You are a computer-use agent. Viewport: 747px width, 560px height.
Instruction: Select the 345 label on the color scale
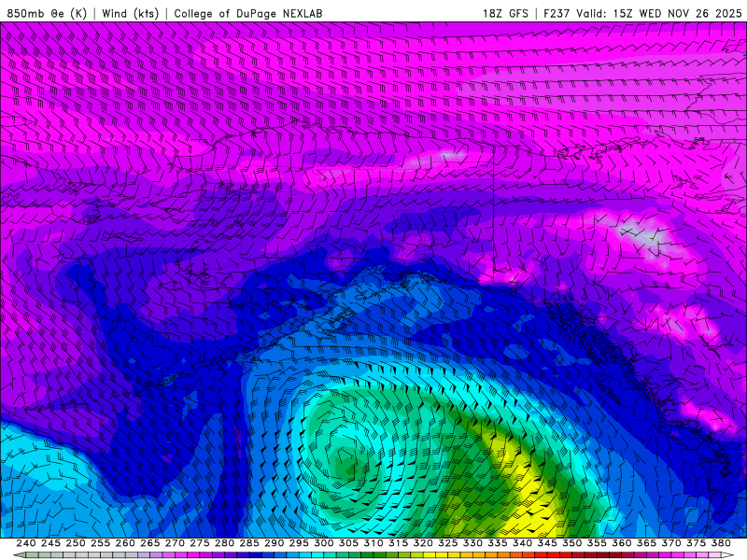pos(547,543)
